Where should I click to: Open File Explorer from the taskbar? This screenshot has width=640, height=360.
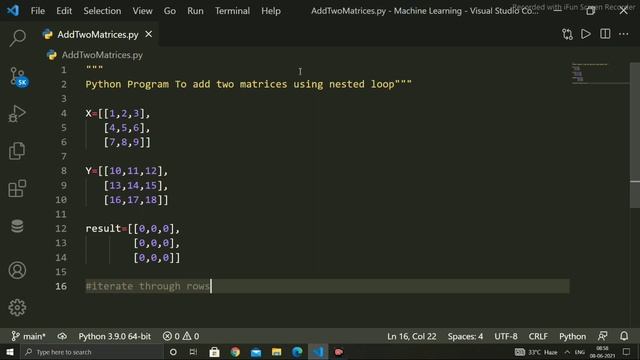tap(276, 352)
